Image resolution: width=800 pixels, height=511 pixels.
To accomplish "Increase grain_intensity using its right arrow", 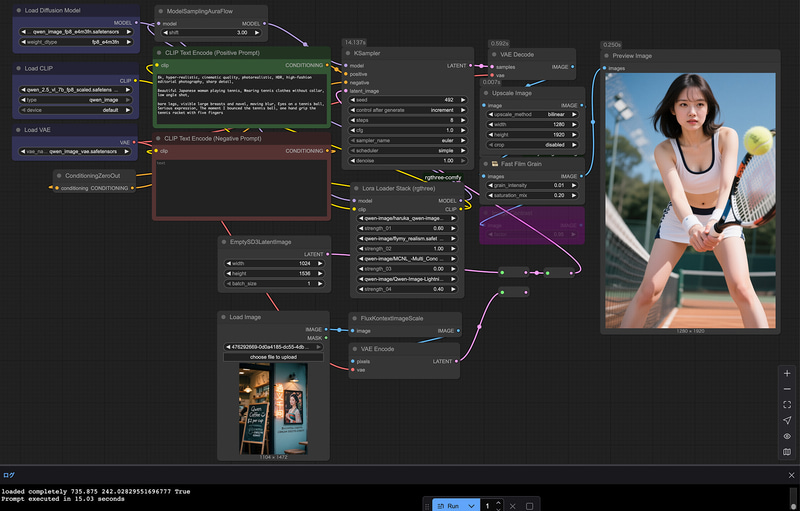I will point(574,185).
